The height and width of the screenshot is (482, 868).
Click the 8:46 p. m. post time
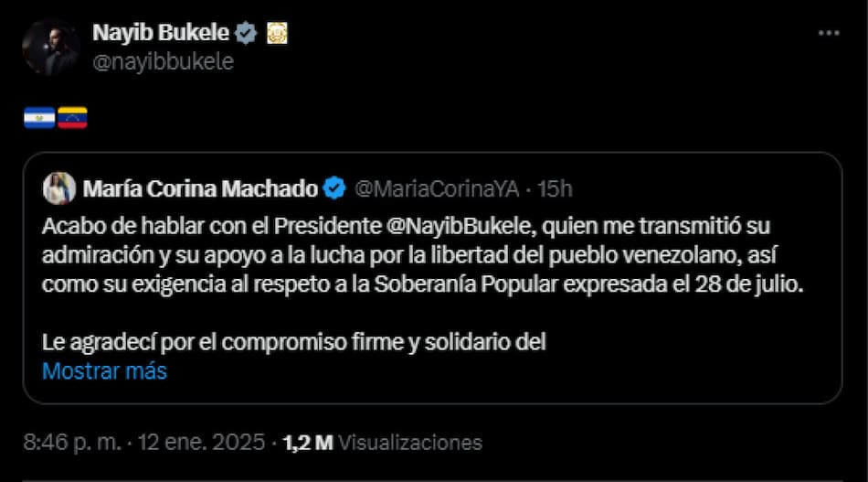pyautogui.click(x=74, y=443)
